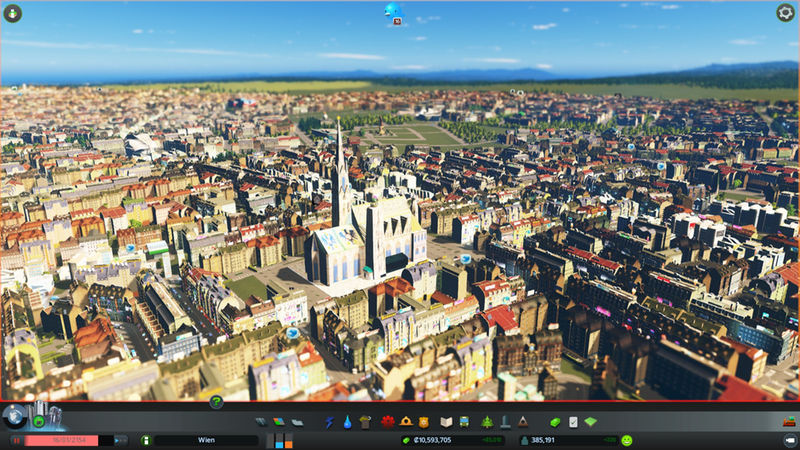800x450 pixels.
Task: Pause the simulation
Action: (16, 440)
